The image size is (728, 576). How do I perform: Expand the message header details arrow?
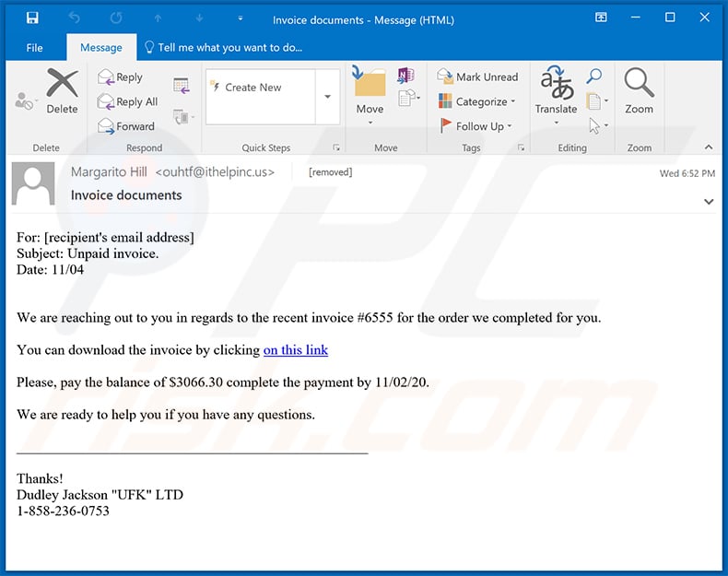coord(709,201)
